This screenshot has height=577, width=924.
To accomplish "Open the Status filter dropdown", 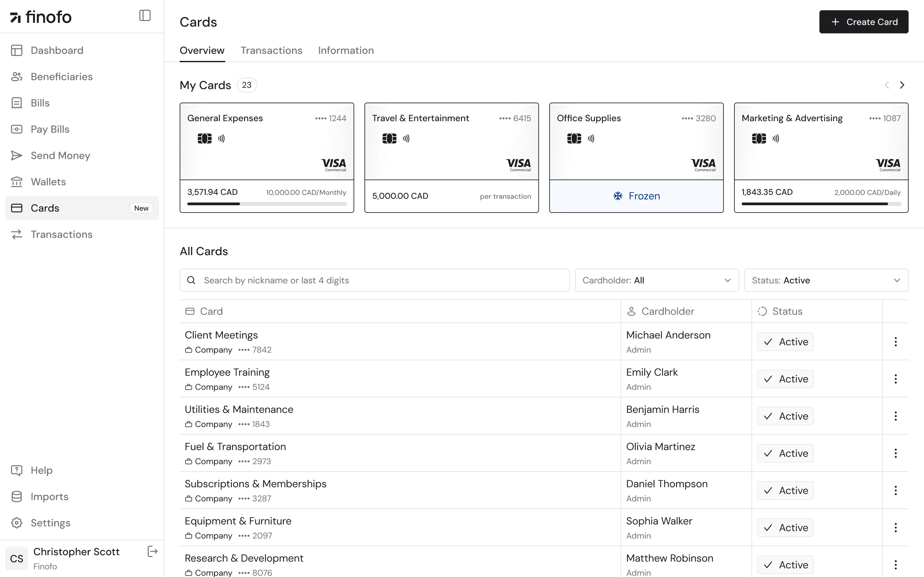I will 826,280.
